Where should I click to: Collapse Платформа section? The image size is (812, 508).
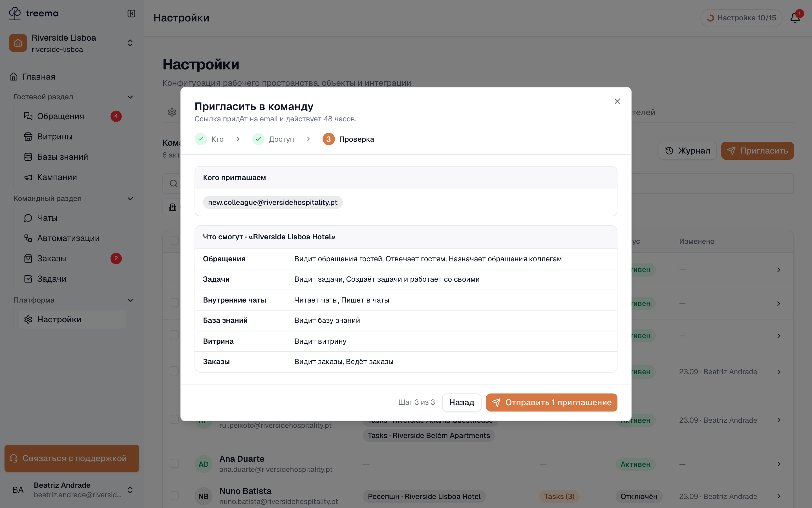pyautogui.click(x=130, y=300)
